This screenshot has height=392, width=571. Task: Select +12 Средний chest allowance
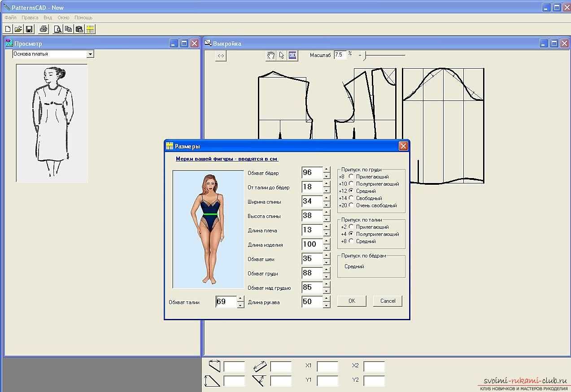pyautogui.click(x=351, y=191)
